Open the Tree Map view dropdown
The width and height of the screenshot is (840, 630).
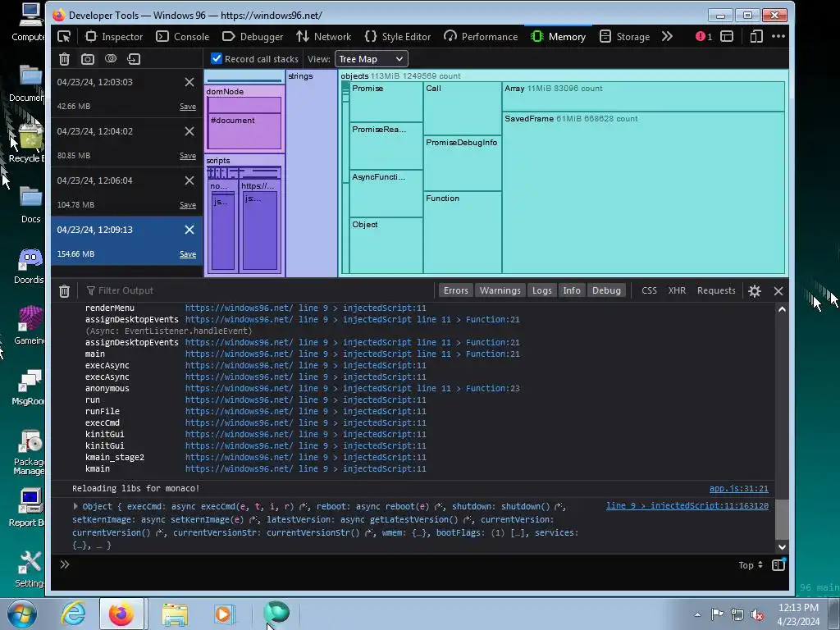click(x=372, y=59)
